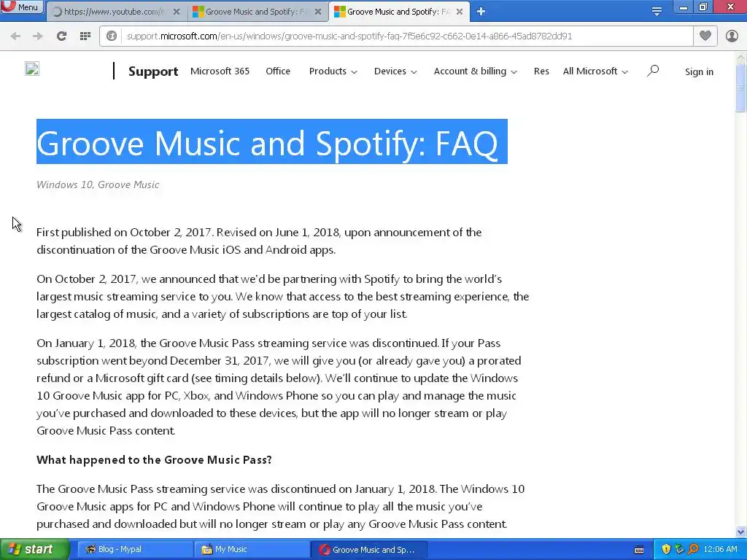This screenshot has height=560, width=747.
Task: View site information badge in address bar
Action: tap(112, 36)
